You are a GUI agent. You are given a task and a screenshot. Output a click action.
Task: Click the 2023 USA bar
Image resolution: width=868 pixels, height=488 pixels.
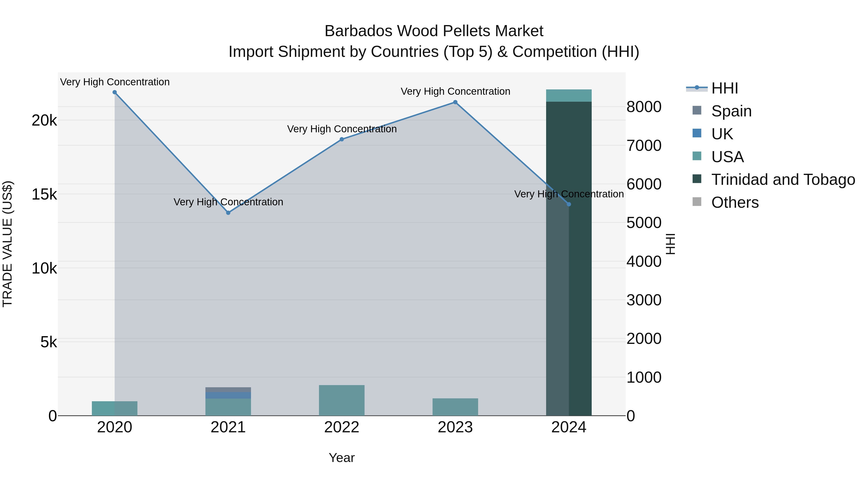click(x=455, y=407)
